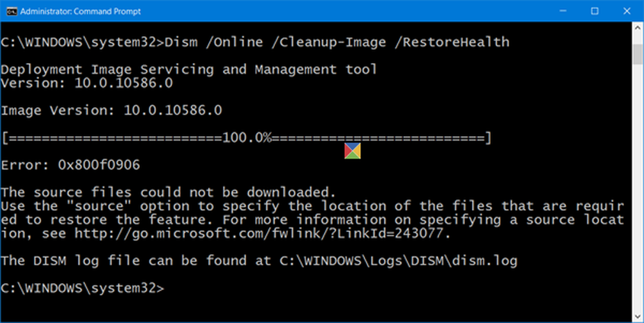This screenshot has height=323, width=644.
Task: Click the go.microsoft.com fwlink URL text
Action: (259, 234)
